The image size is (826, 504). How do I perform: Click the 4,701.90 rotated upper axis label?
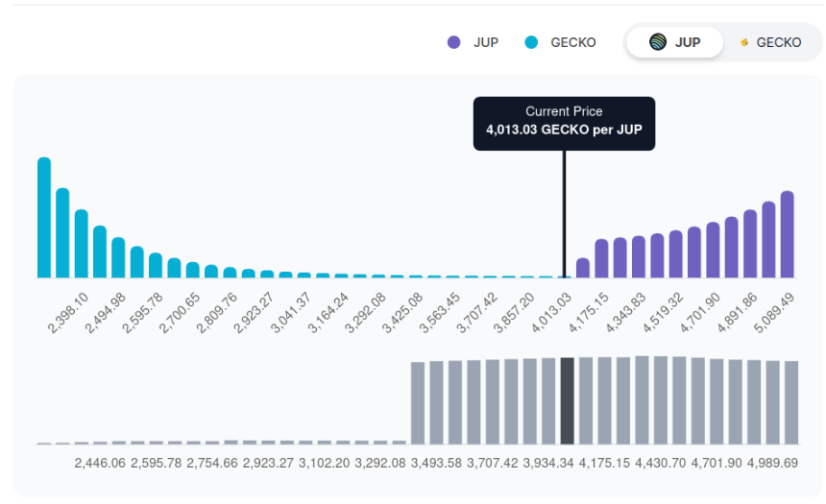coord(699,313)
